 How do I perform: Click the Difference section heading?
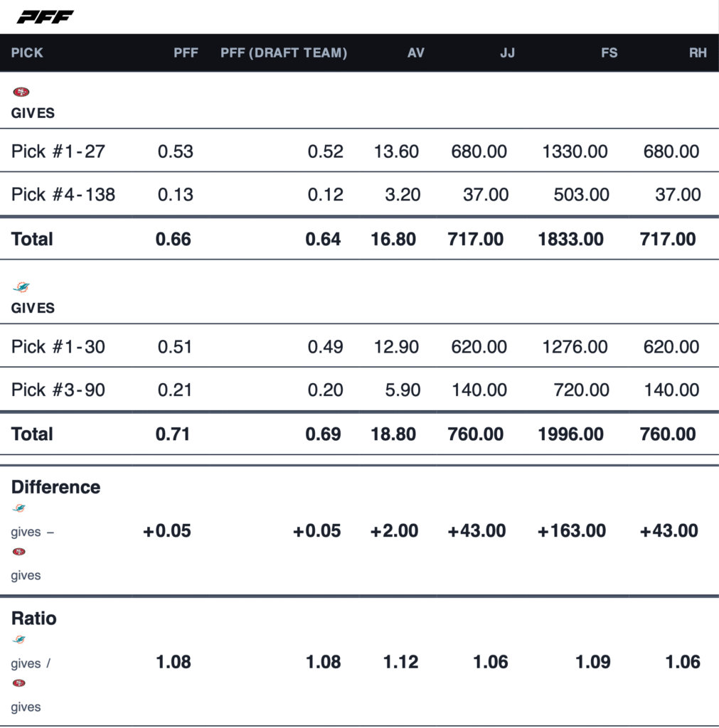tap(55, 487)
